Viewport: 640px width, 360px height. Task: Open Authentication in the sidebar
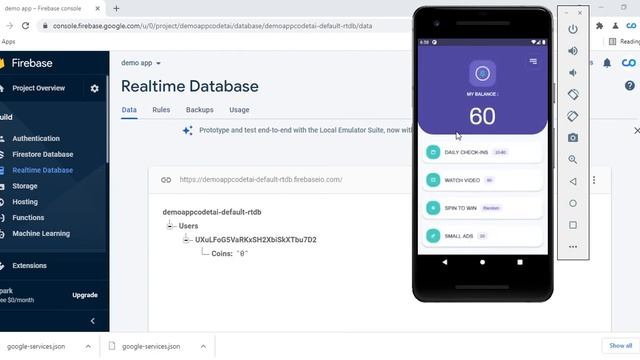pyautogui.click(x=36, y=138)
